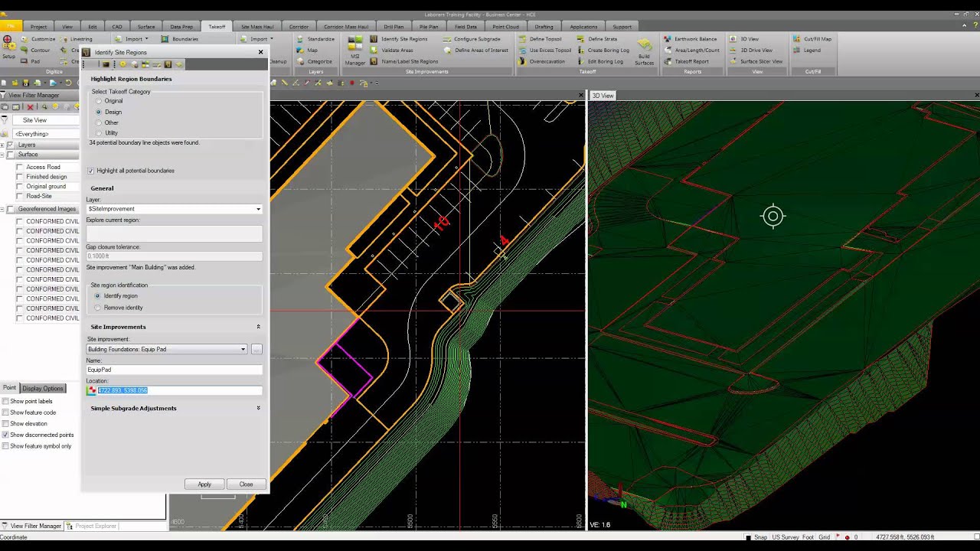980x551 pixels.
Task: Expand Simple Subgrade Adjustments section
Action: [258, 408]
